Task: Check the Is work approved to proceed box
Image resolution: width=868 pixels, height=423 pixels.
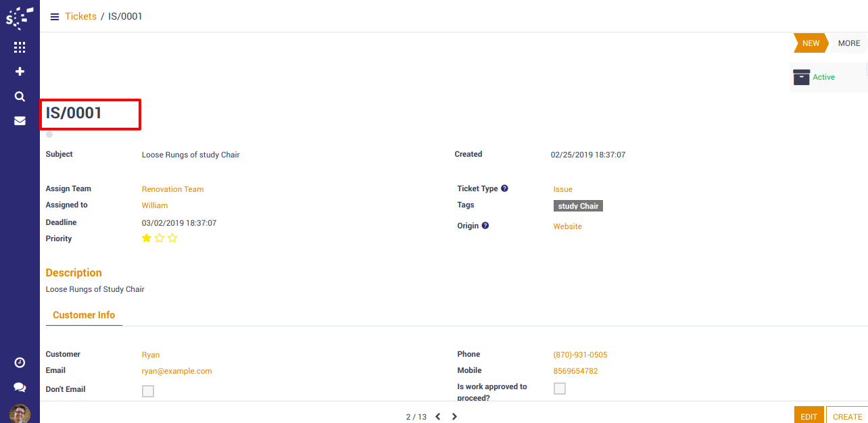Action: [x=560, y=389]
